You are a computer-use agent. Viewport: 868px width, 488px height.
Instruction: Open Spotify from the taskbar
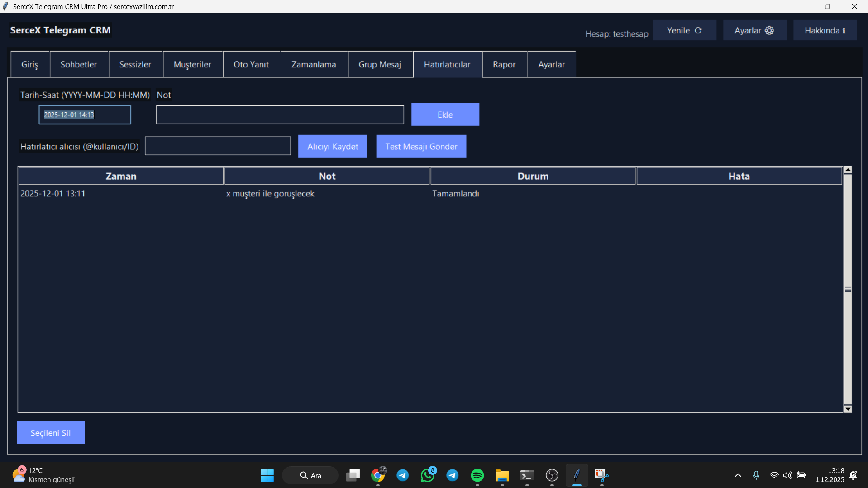[x=477, y=475]
